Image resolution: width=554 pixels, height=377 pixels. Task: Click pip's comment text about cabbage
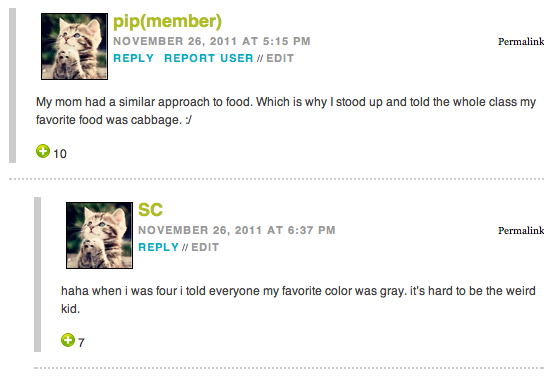click(286, 111)
